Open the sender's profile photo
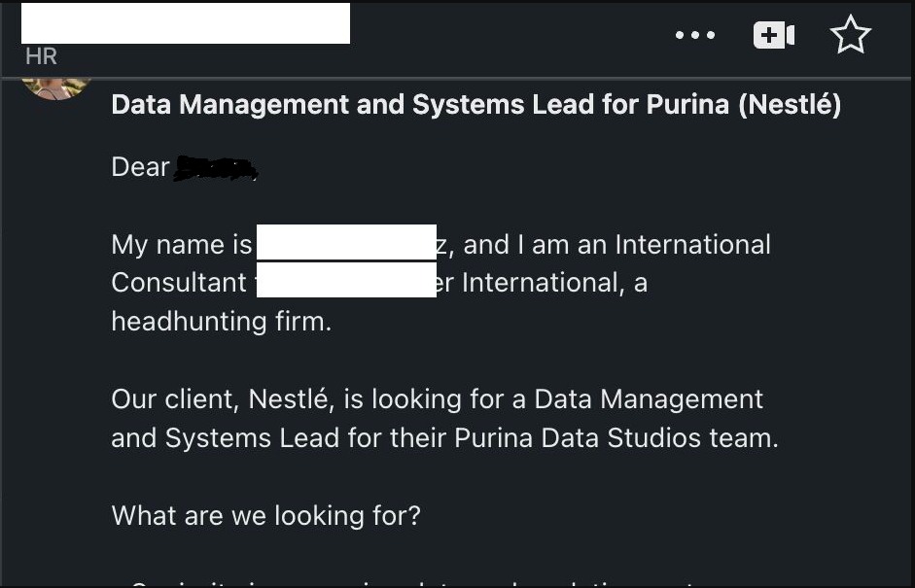This screenshot has height=588, width=915. (x=56, y=84)
